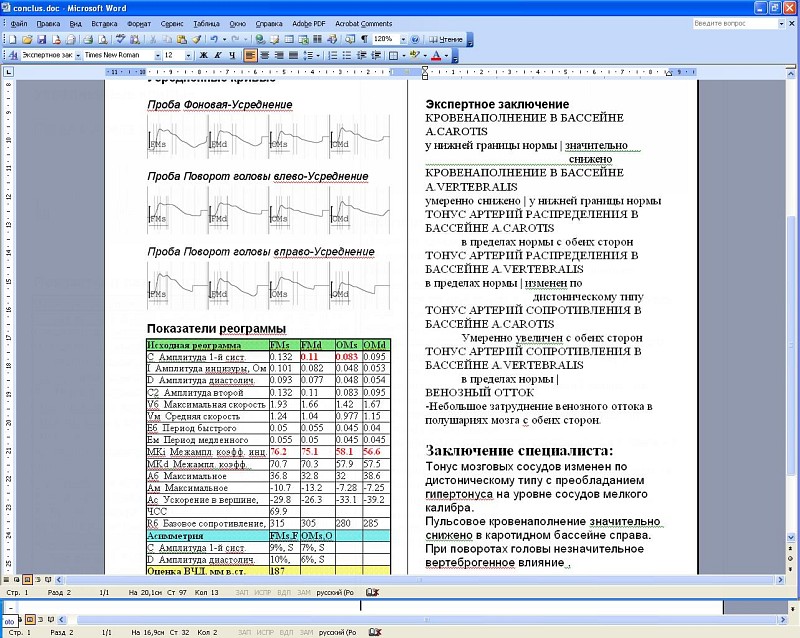Click the Print icon in the toolbar
This screenshot has height=638, width=800.
(88, 39)
